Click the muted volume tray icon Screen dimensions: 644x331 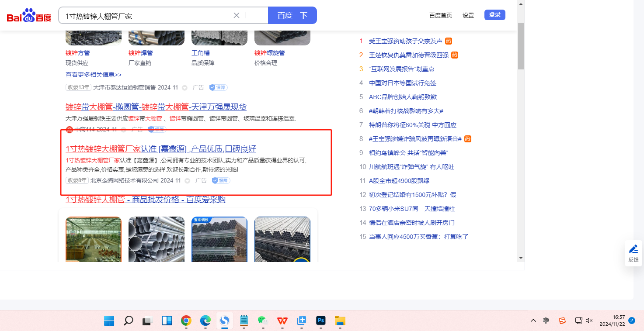click(x=589, y=321)
